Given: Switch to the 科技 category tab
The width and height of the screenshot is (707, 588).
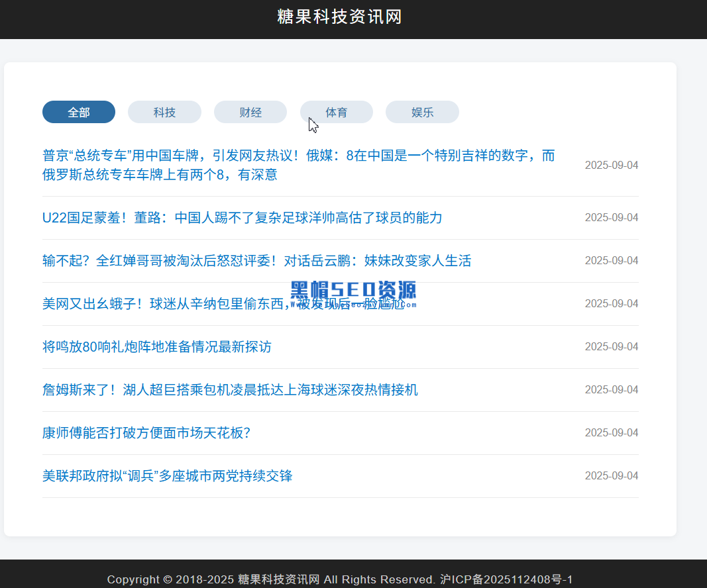Looking at the screenshot, I should [x=164, y=112].
